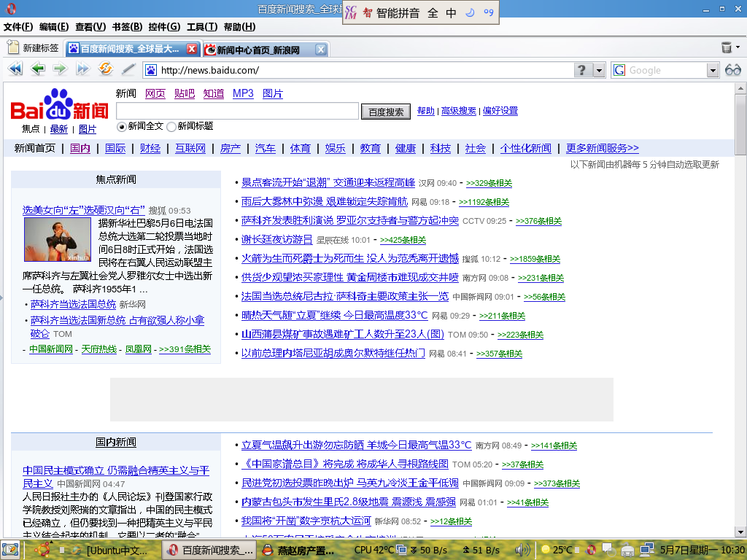Open the 财经 news category
The height and width of the screenshot is (560, 747).
point(150,148)
